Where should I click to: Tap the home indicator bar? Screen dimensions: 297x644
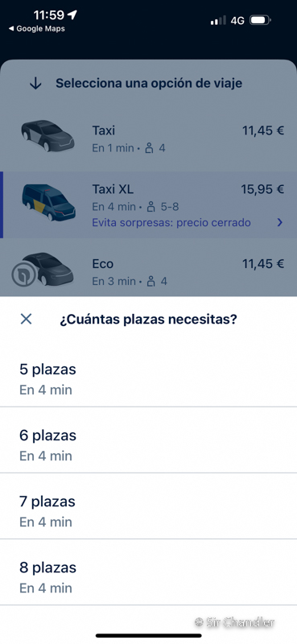click(x=149, y=635)
